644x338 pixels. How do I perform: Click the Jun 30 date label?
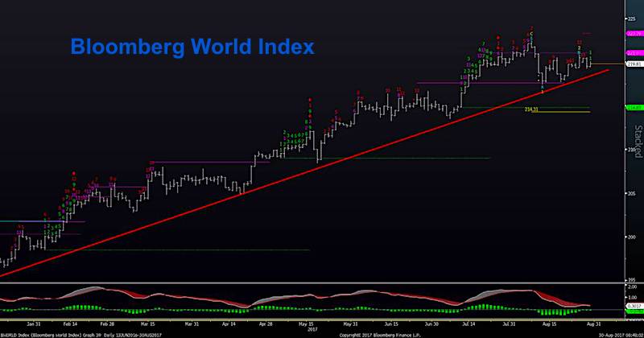[431, 324]
